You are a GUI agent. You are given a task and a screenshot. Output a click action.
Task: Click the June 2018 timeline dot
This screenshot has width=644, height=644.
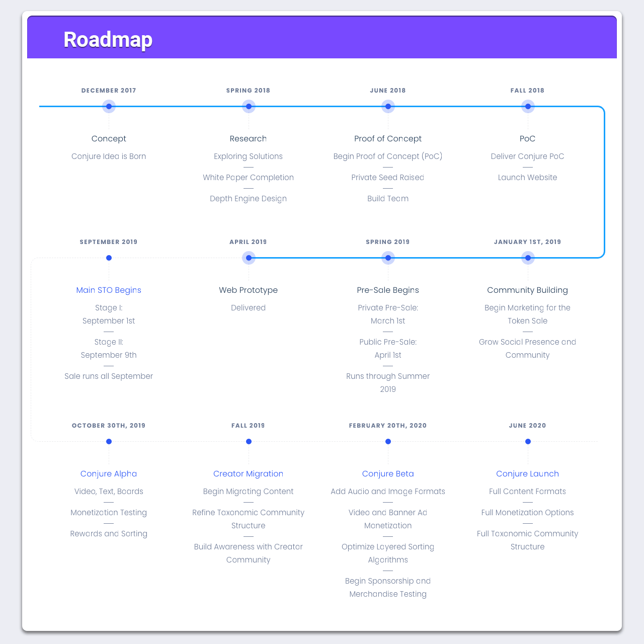pyautogui.click(x=388, y=106)
